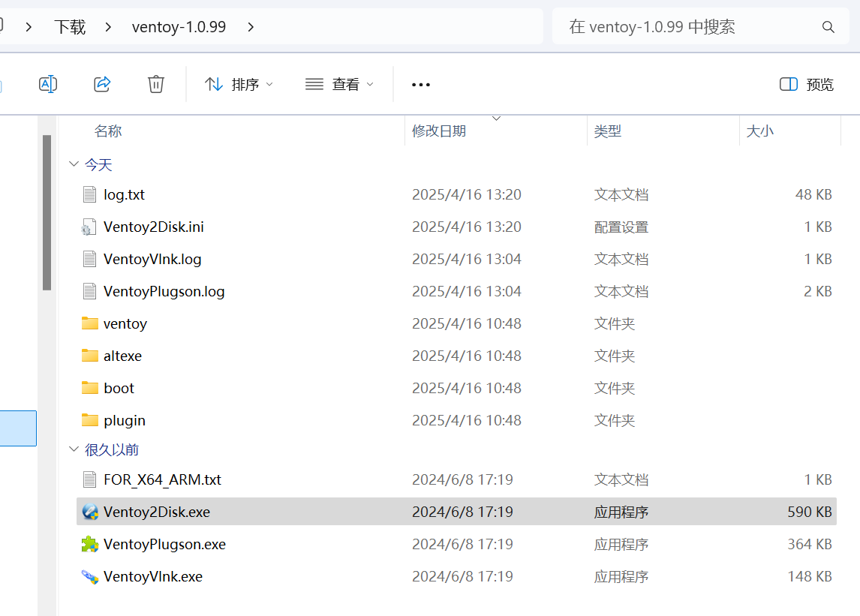This screenshot has height=616, width=860.
Task: Click the ventoy folder icon
Action: coord(90,323)
